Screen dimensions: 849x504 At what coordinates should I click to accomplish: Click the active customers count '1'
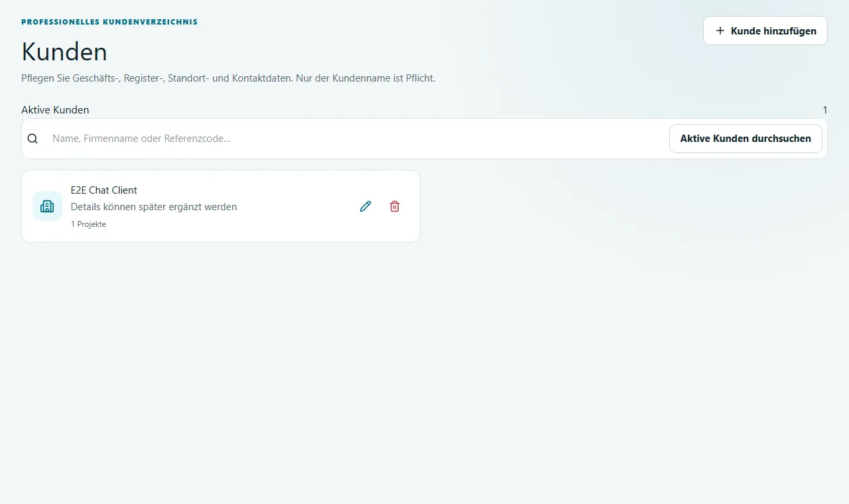point(825,110)
